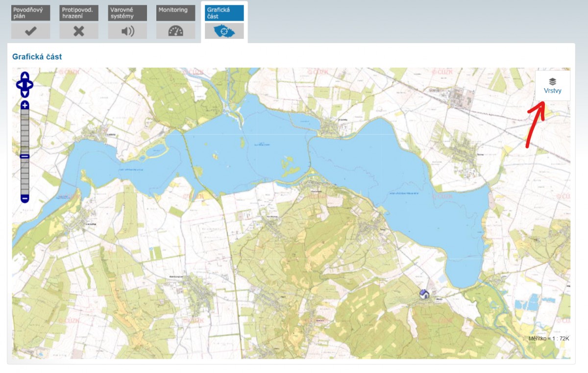This screenshot has width=588, height=373.
Task: Pan the map right with the arrow
Action: point(31,85)
